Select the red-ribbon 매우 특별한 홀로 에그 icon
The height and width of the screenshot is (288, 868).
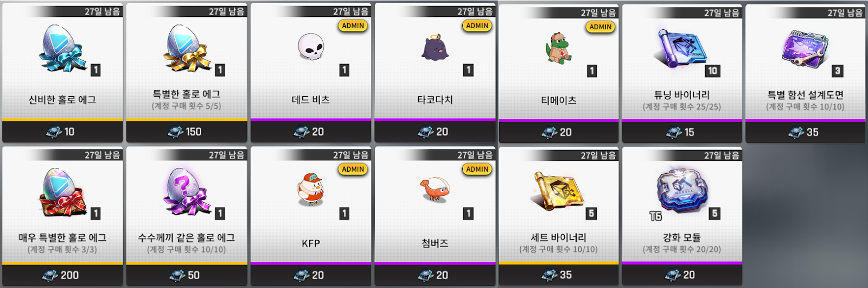pyautogui.click(x=63, y=192)
